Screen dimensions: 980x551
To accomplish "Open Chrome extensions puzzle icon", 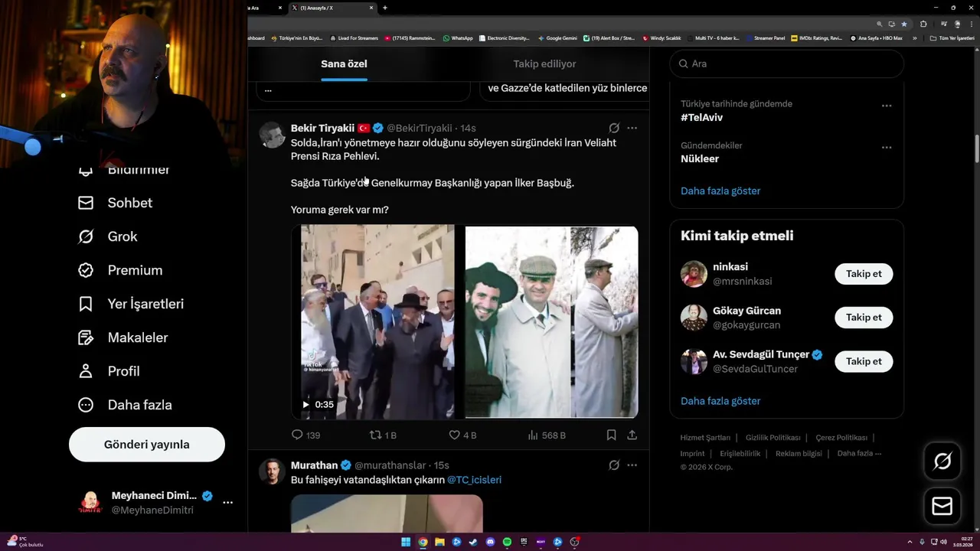I will click(x=923, y=24).
